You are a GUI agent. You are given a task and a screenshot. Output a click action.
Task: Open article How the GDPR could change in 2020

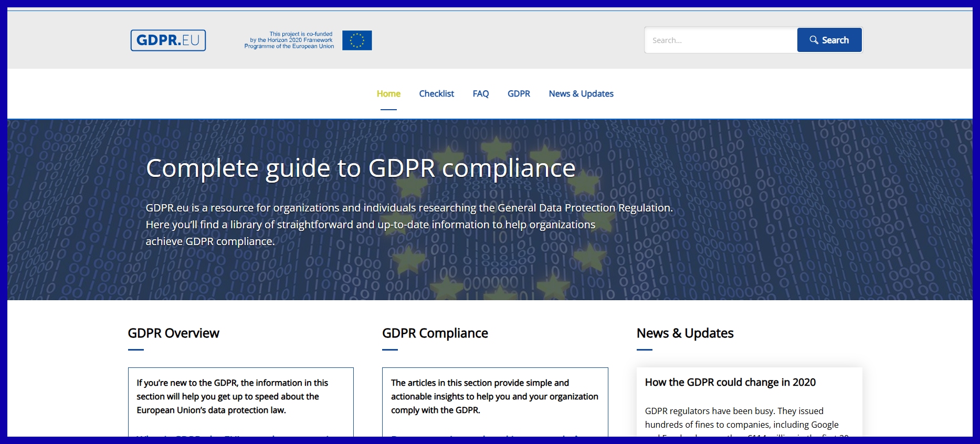point(730,383)
